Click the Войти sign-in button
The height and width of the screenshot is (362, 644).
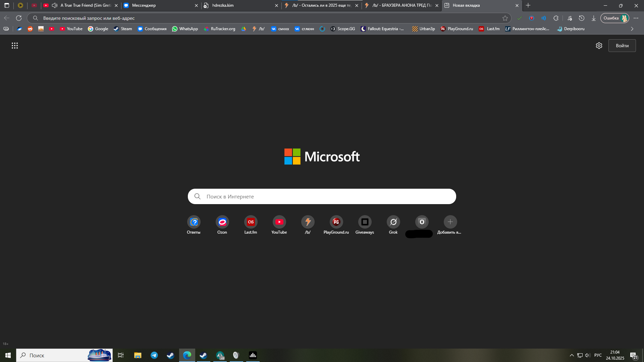click(622, 46)
